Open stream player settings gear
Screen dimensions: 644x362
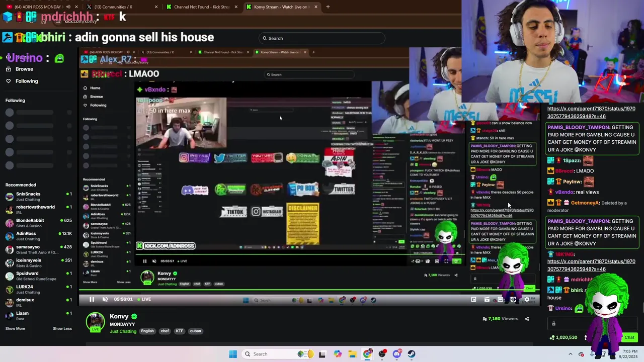(x=527, y=299)
